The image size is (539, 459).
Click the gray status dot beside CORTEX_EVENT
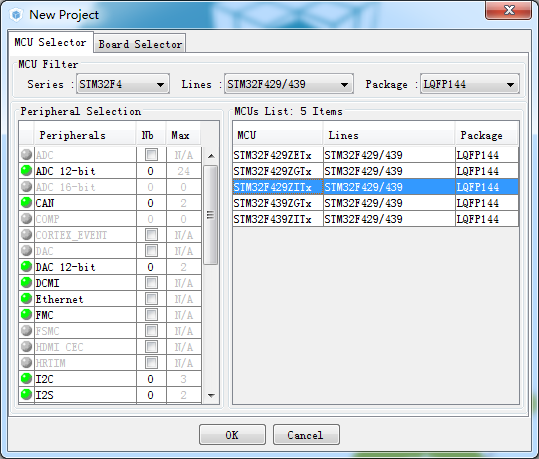[x=26, y=234]
